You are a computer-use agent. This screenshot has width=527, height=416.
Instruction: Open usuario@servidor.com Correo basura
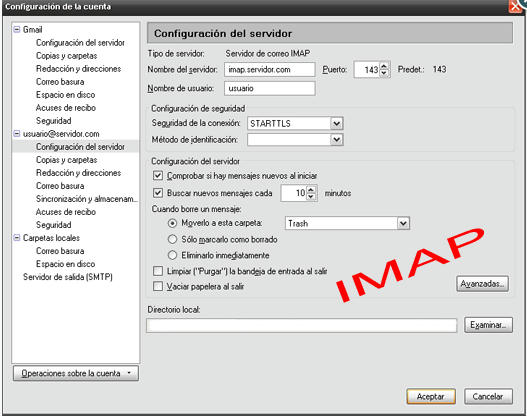(x=60, y=186)
